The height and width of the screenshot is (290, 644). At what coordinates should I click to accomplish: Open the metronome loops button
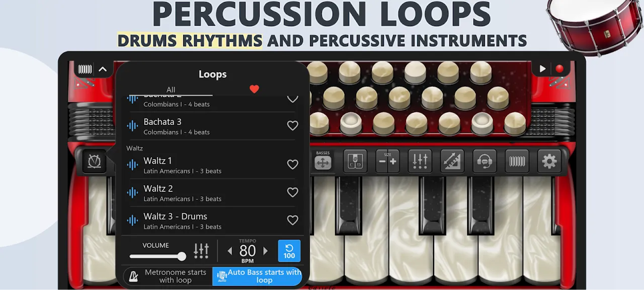point(95,161)
